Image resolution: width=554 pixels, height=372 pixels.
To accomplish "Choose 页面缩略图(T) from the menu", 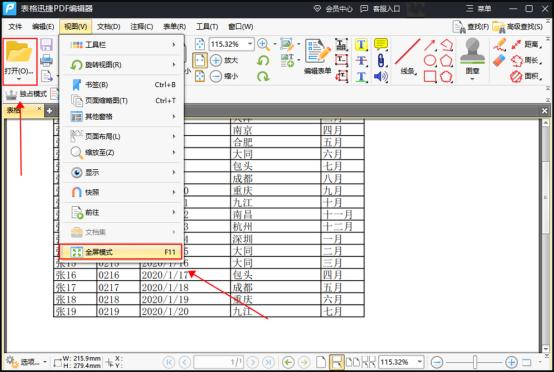I will (x=122, y=101).
